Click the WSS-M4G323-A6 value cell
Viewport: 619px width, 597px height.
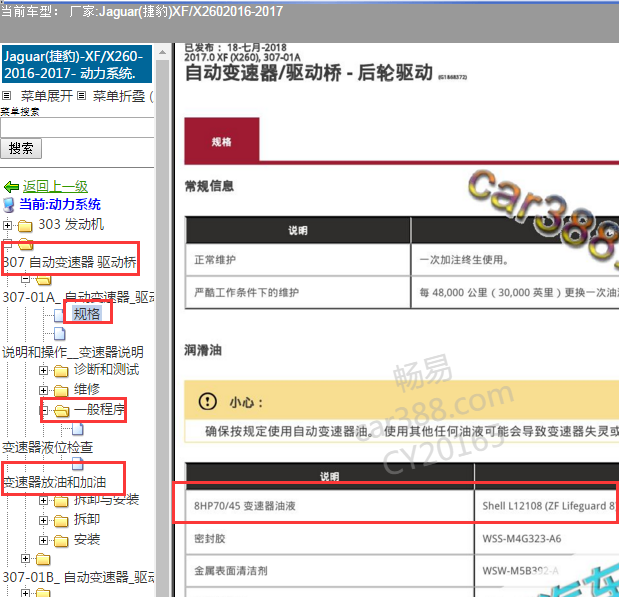tap(547, 539)
